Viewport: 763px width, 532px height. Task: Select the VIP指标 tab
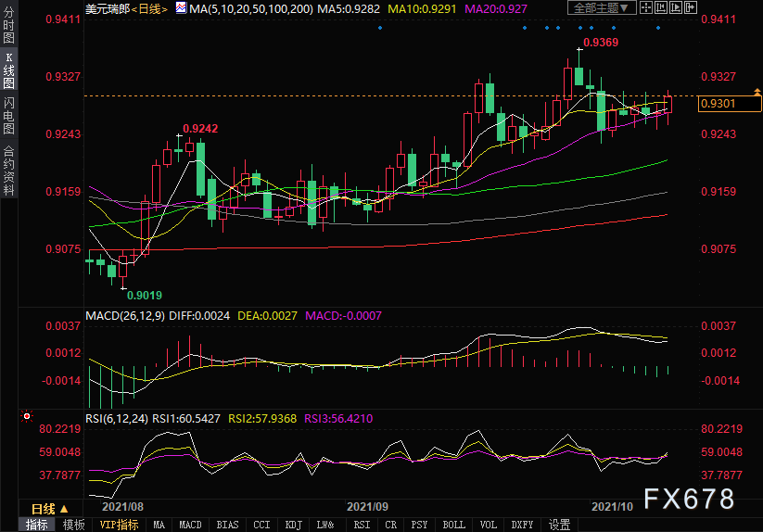point(119,525)
